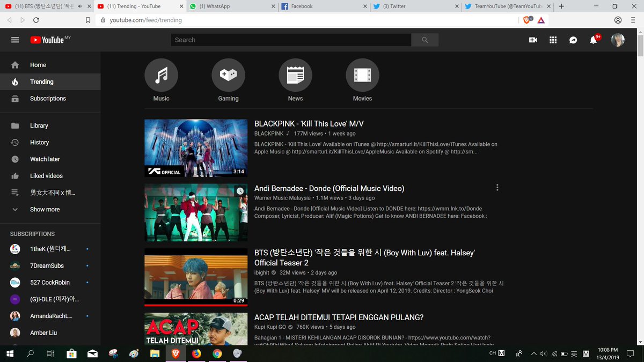The image size is (644, 362).
Task: Bookmark this page
Action: 88,20
